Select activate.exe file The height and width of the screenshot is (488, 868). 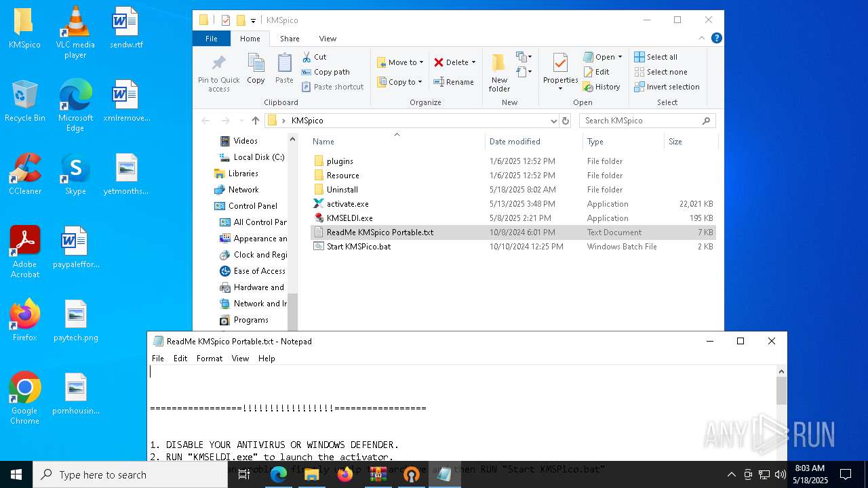pyautogui.click(x=347, y=204)
